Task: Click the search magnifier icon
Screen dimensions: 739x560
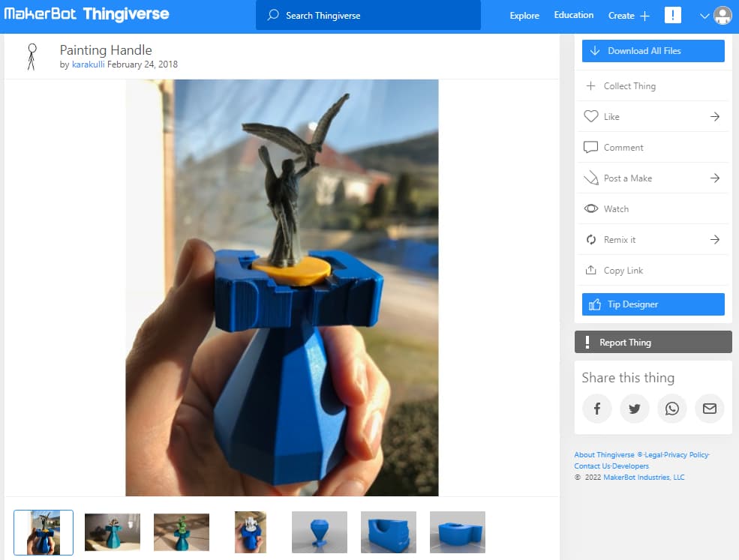Action: coord(273,15)
